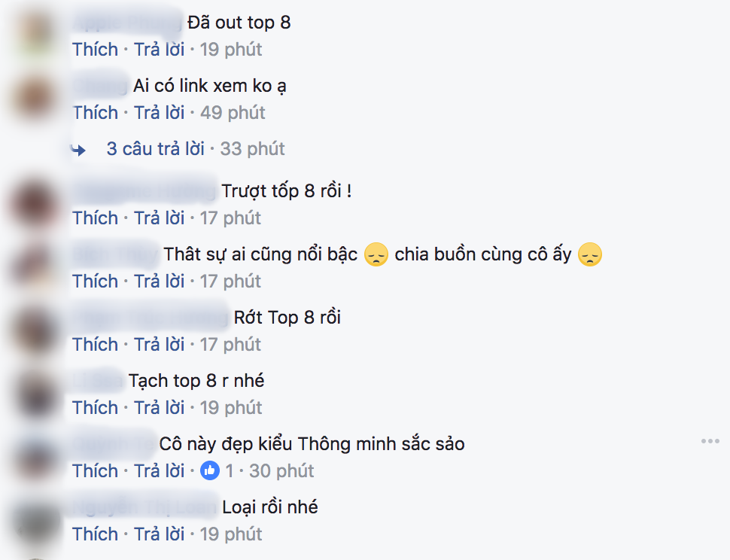Click the sad emoji after 'cô ấy'
Viewport: 730px width, 560px height.
coord(590,254)
